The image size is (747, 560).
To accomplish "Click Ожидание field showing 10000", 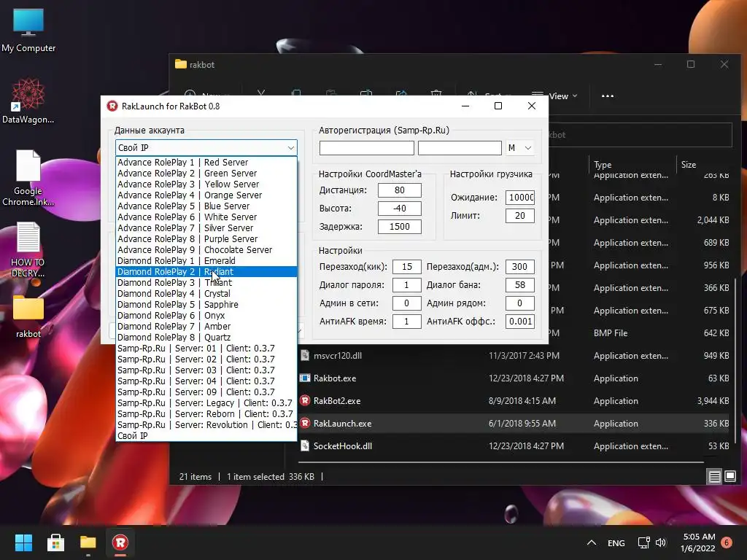I will click(519, 197).
